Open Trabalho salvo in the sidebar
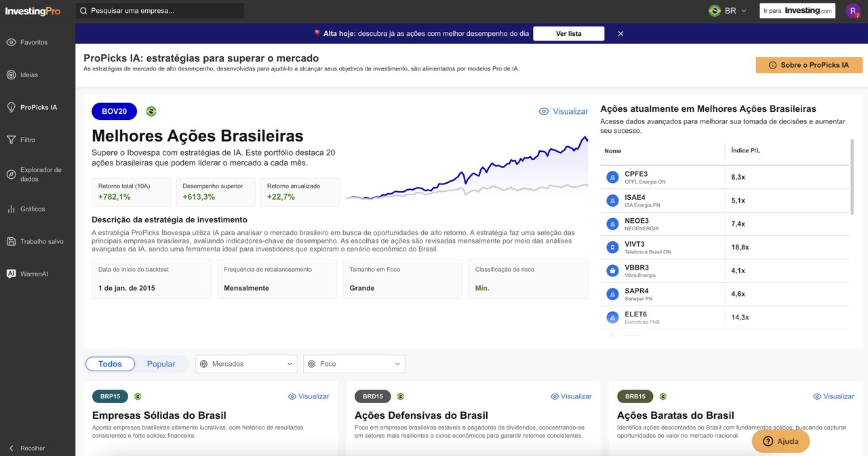Image resolution: width=868 pixels, height=456 pixels. pyautogui.click(x=42, y=241)
